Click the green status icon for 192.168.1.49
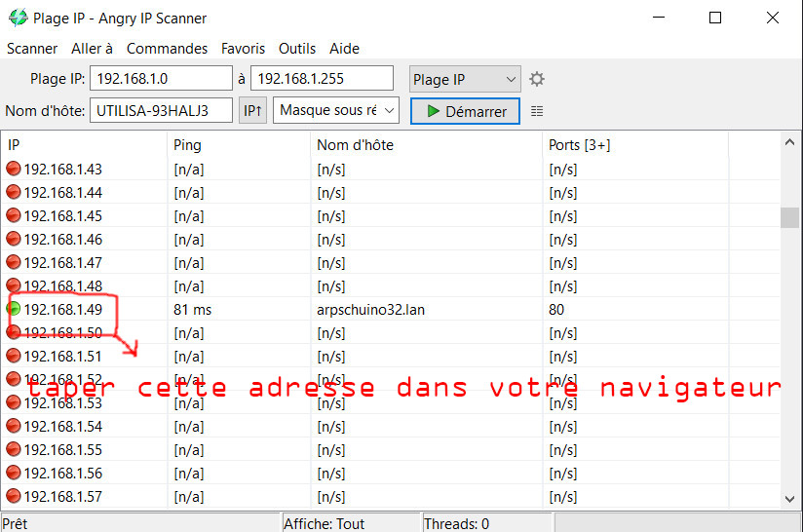803x532 pixels. coord(14,309)
